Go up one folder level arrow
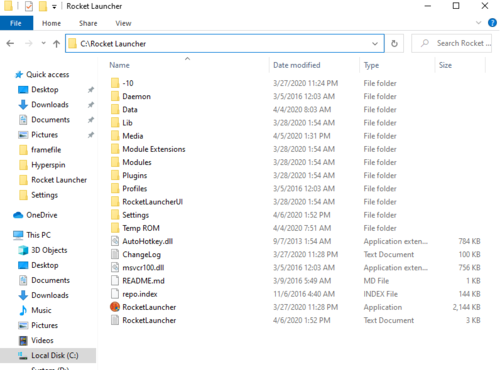The image size is (500, 370). point(56,43)
